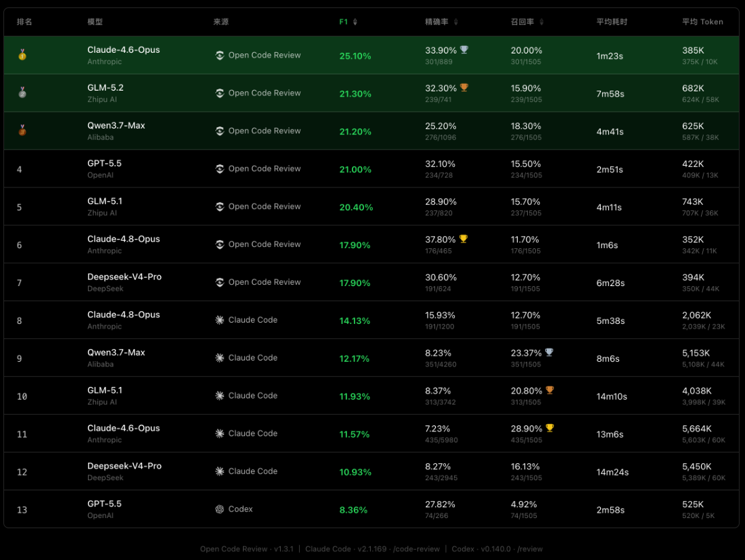Click precision value 27.82%
The height and width of the screenshot is (560, 745).
pos(440,505)
